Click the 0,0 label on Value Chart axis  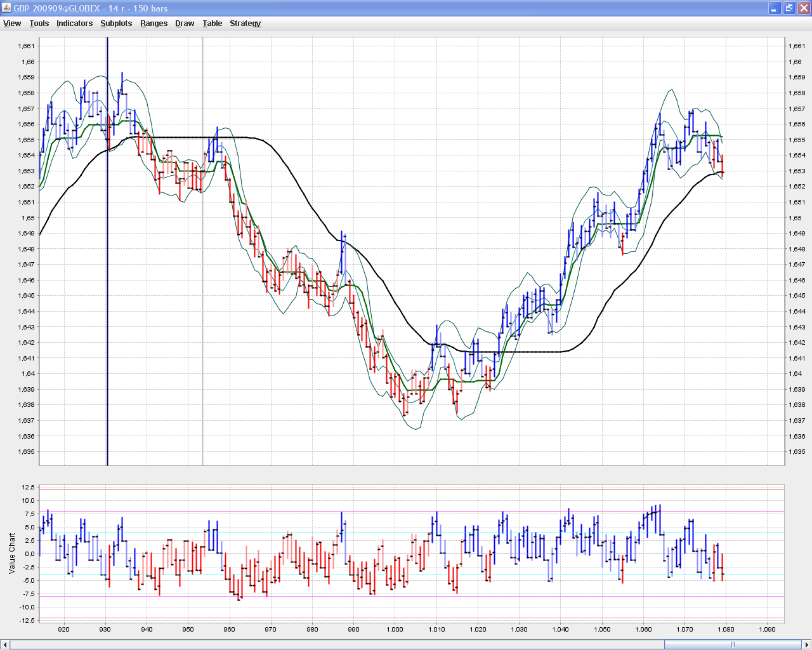(x=30, y=554)
